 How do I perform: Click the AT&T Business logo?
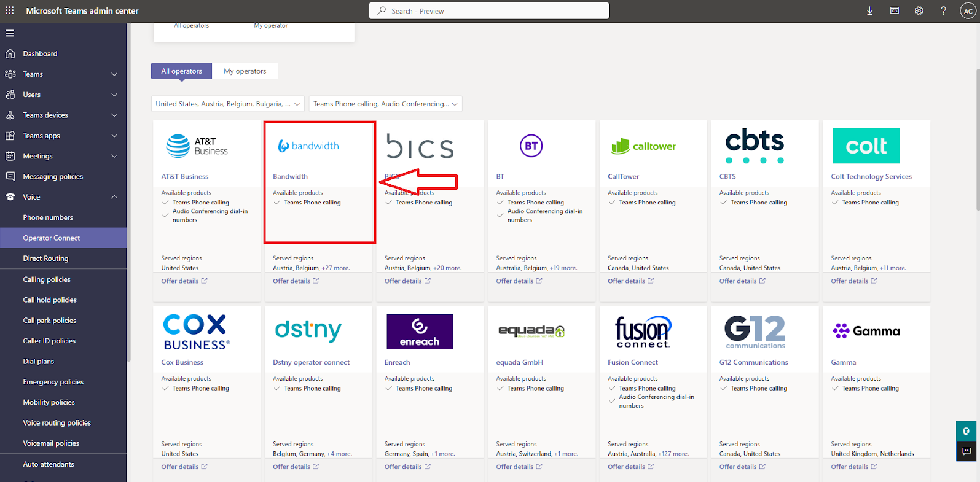pyautogui.click(x=197, y=146)
